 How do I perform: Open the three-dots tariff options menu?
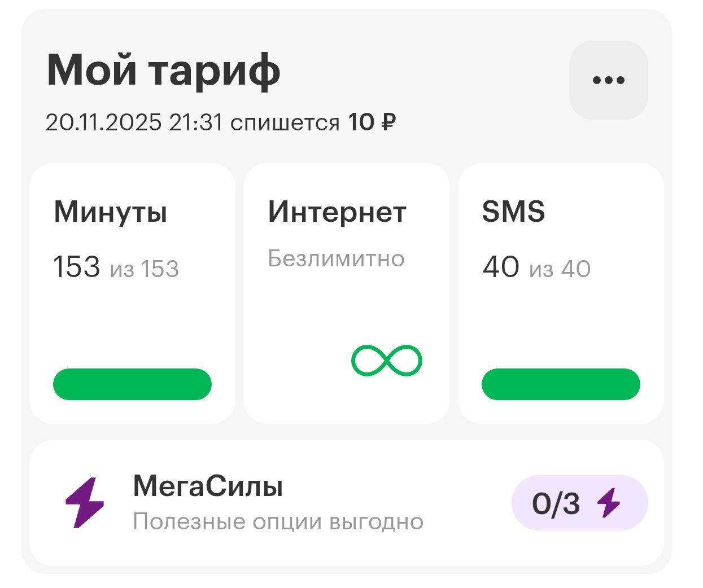coord(608,80)
